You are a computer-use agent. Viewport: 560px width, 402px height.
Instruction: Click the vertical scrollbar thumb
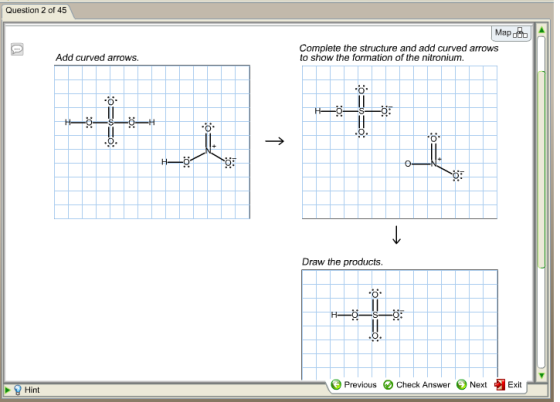[x=541, y=170]
